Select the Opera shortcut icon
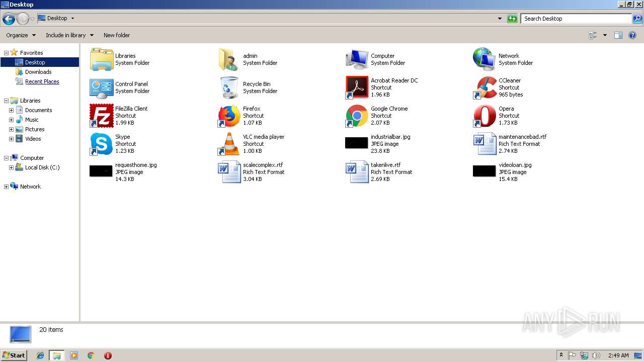The width and height of the screenshot is (644, 362). coord(485,116)
